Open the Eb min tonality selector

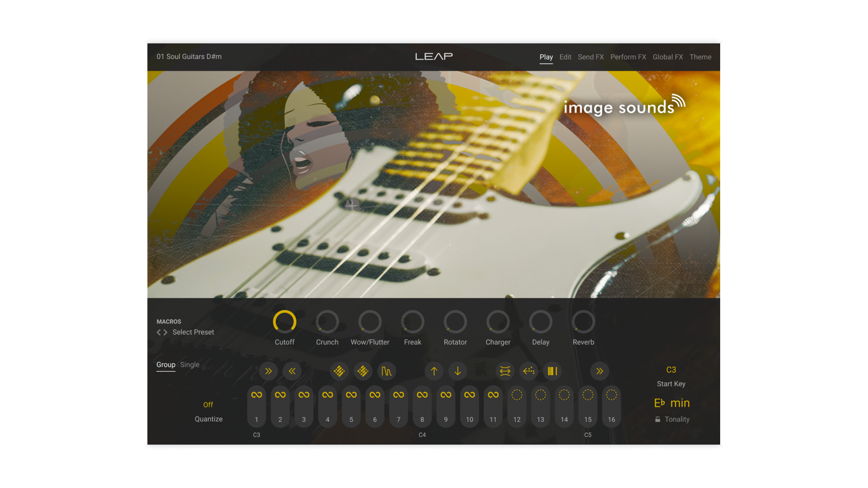(x=672, y=403)
